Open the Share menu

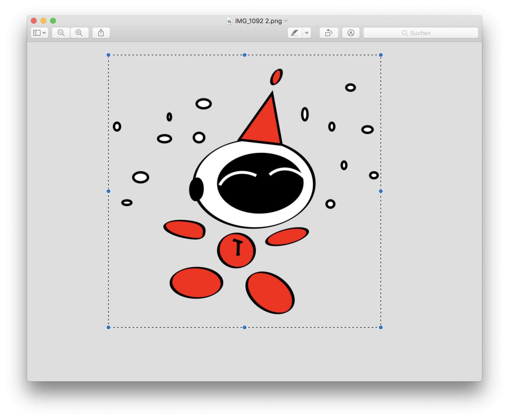(101, 33)
